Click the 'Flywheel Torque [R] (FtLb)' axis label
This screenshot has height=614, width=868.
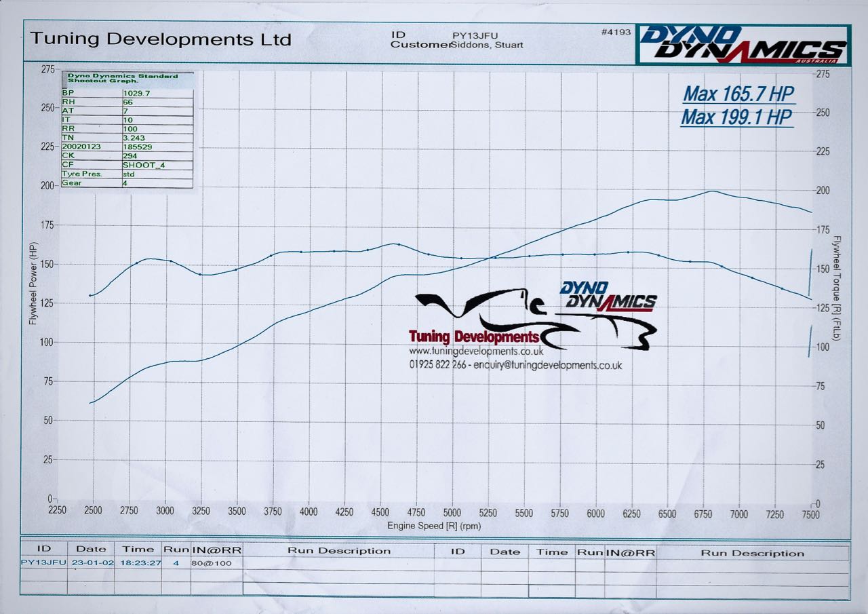tap(836, 288)
